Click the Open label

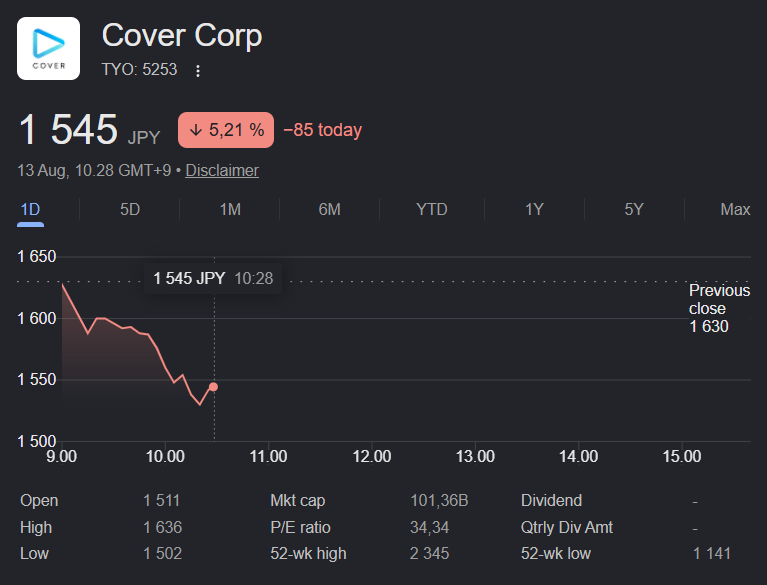39,500
